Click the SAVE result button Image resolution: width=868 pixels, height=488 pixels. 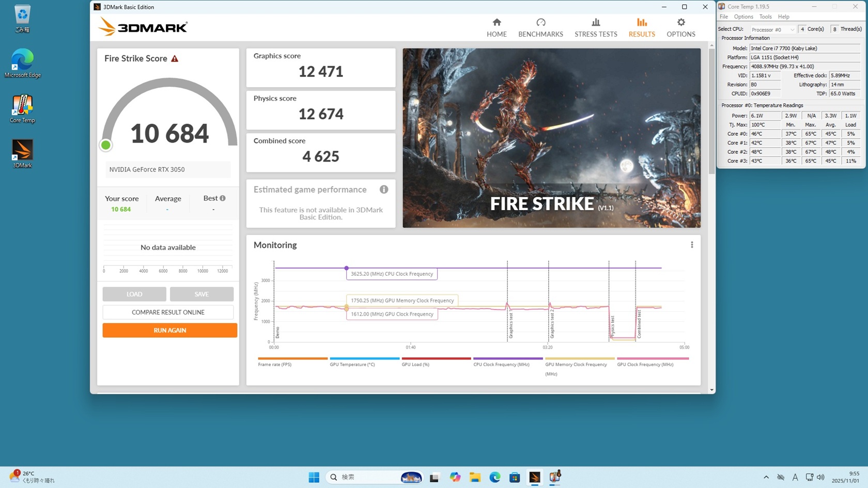coord(202,294)
